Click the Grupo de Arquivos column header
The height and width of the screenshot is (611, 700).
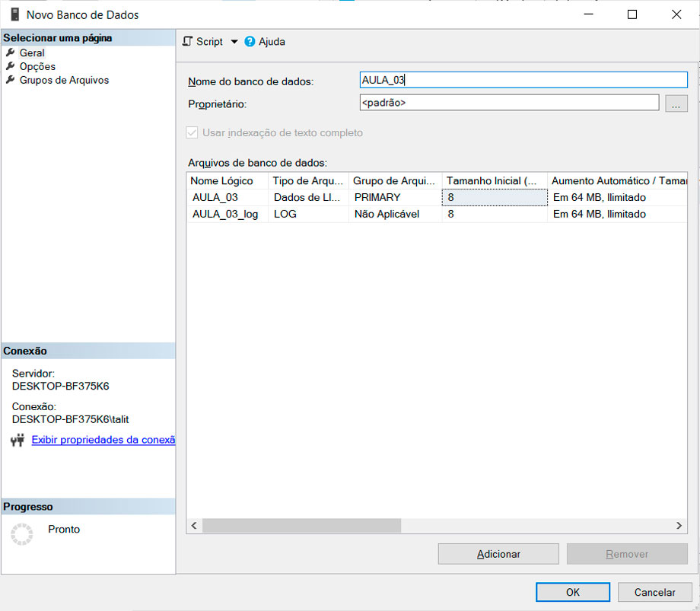pyautogui.click(x=395, y=181)
